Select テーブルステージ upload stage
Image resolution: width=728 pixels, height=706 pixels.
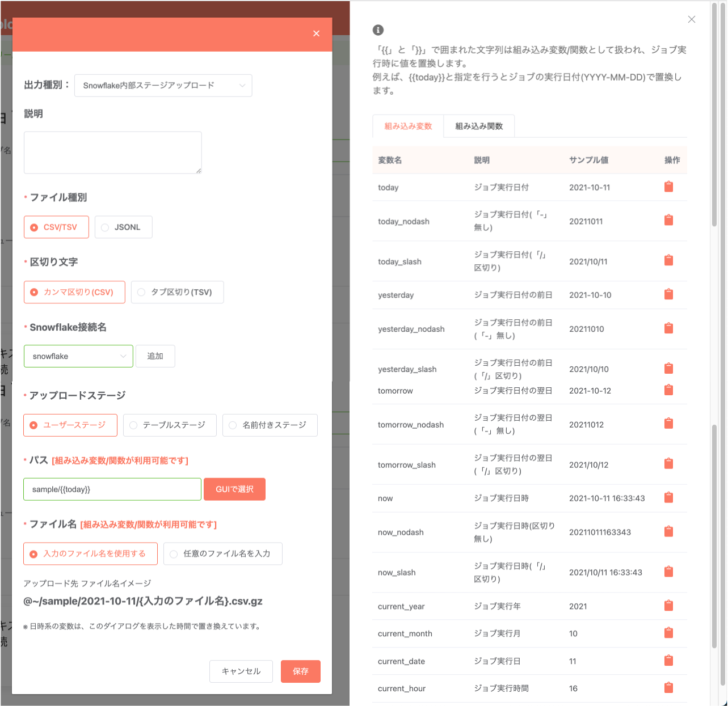pos(170,425)
